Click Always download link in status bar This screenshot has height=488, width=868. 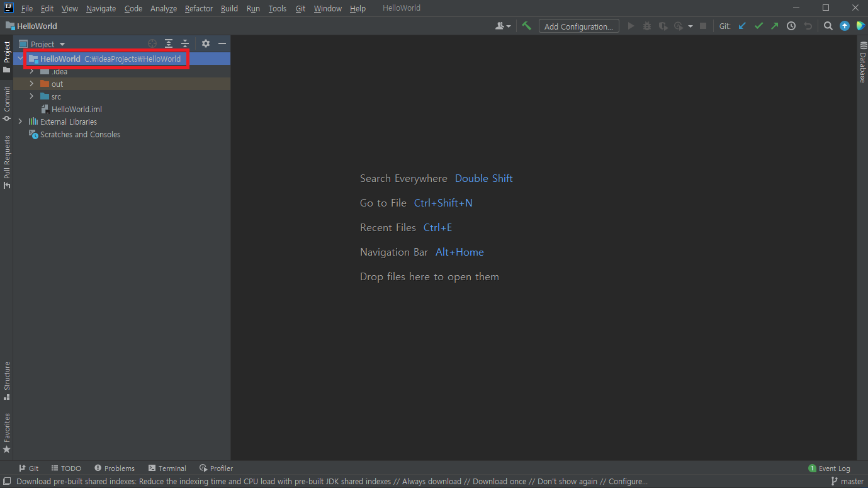click(431, 481)
